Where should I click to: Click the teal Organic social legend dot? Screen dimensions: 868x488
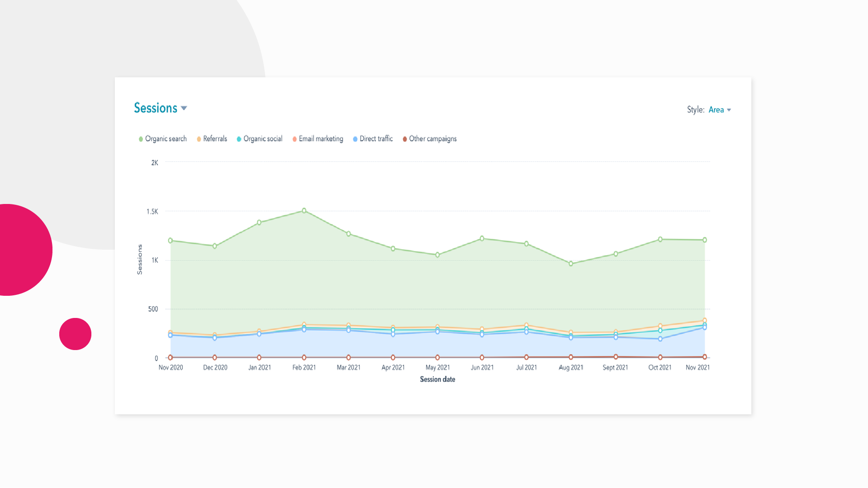(239, 139)
